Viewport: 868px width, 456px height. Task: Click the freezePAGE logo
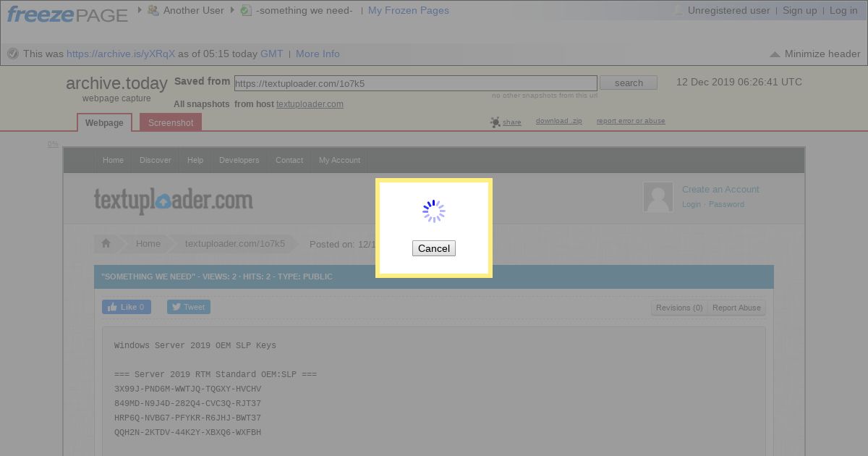pos(67,13)
